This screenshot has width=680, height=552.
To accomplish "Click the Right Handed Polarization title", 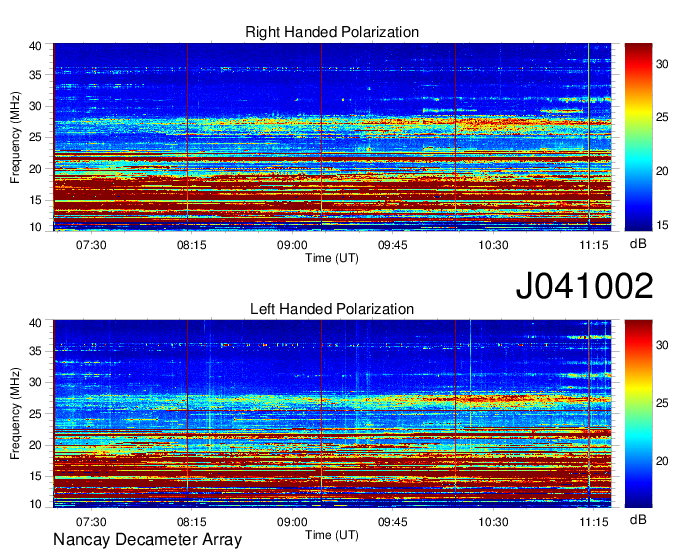I will (x=332, y=32).
